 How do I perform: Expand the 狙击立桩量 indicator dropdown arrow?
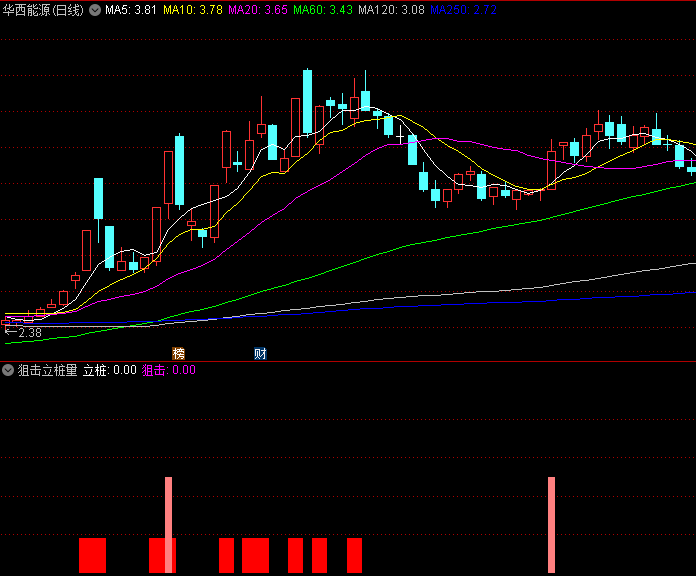[x=8, y=370]
